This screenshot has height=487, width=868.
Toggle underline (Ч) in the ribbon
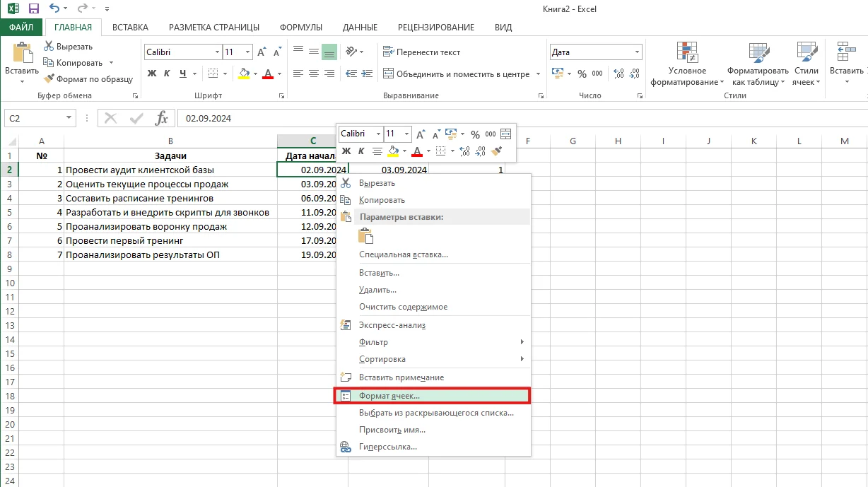pyautogui.click(x=184, y=74)
